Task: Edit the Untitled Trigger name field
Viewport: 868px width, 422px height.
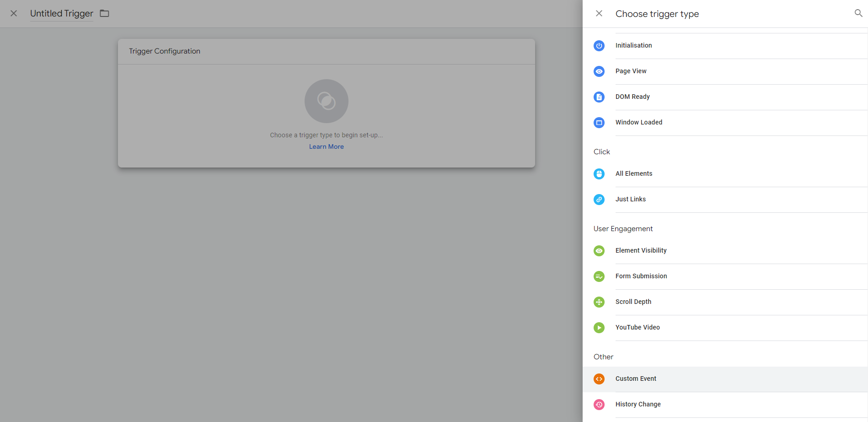Action: pyautogui.click(x=62, y=14)
